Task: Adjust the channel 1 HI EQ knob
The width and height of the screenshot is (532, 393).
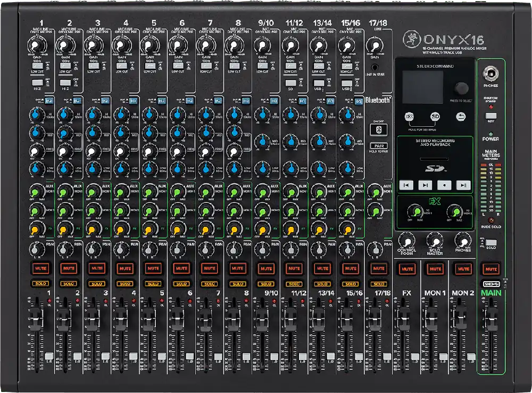Action: [x=36, y=115]
